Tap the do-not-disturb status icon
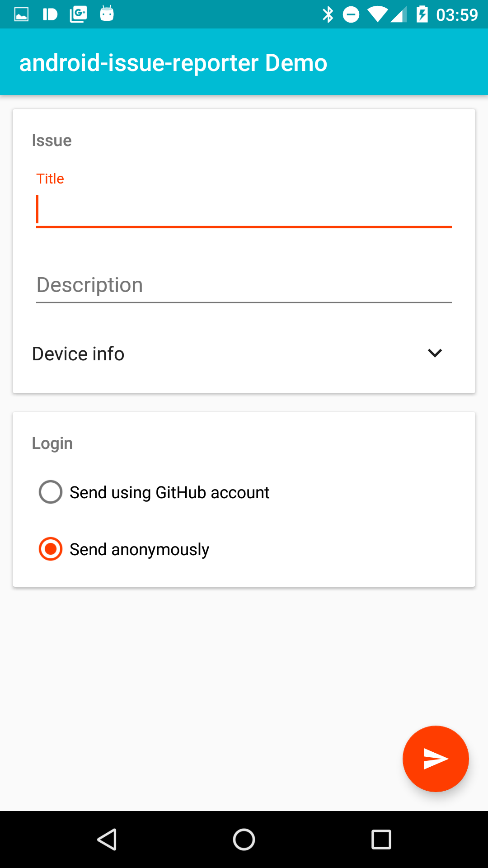Screen dimensions: 488x868 point(351,14)
